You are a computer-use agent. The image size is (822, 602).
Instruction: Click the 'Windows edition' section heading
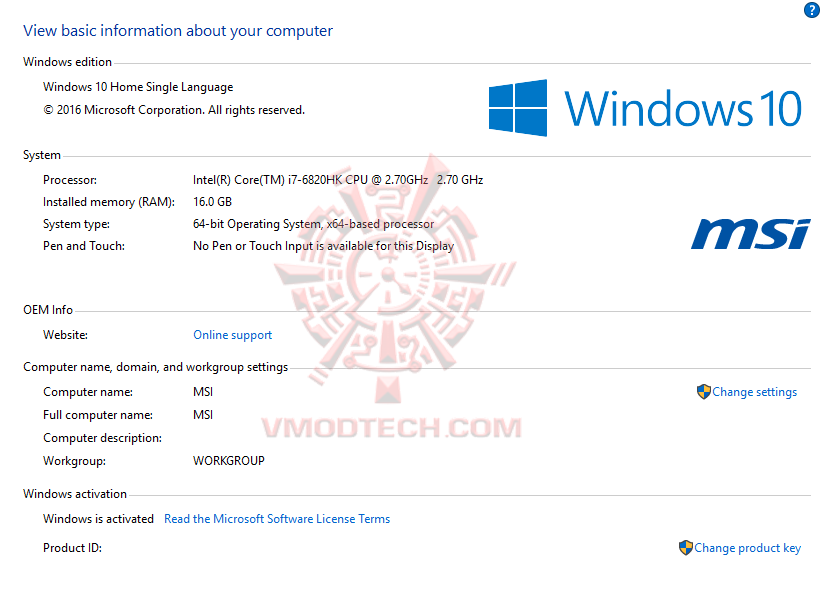click(67, 62)
